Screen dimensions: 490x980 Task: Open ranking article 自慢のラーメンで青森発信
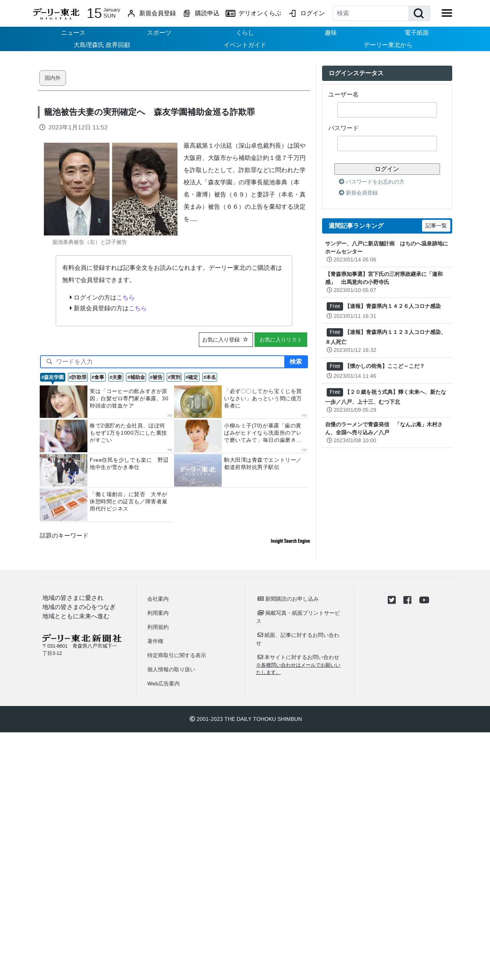pos(384,429)
